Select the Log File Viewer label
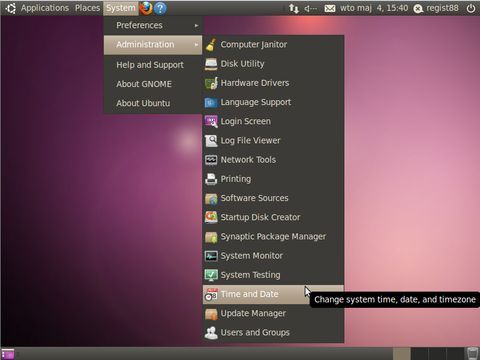Image resolution: width=480 pixels, height=360 pixels. pyautogui.click(x=250, y=141)
